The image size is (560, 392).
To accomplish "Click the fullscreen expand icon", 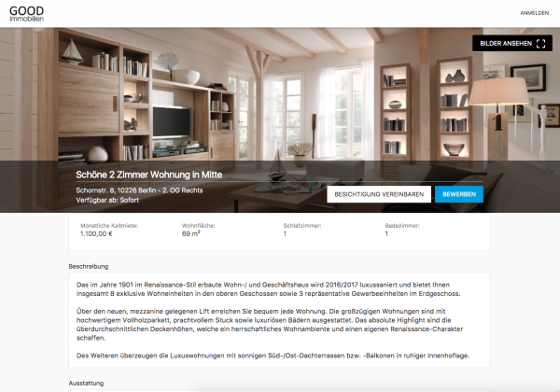I will point(540,44).
